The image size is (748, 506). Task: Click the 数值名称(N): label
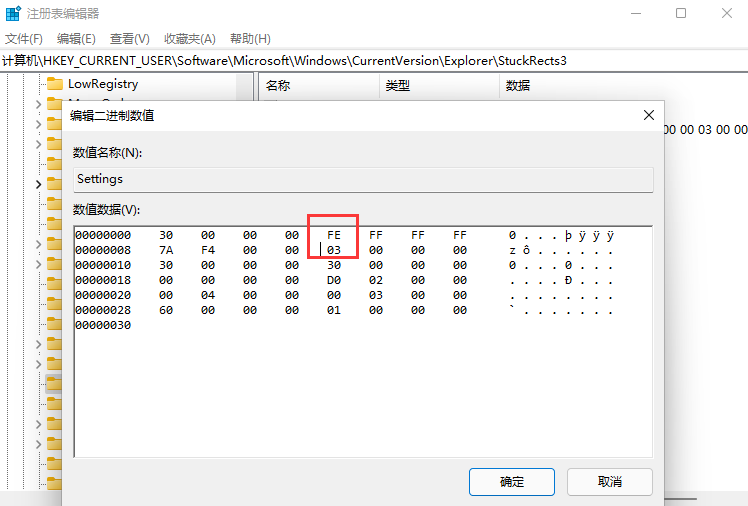coord(107,153)
